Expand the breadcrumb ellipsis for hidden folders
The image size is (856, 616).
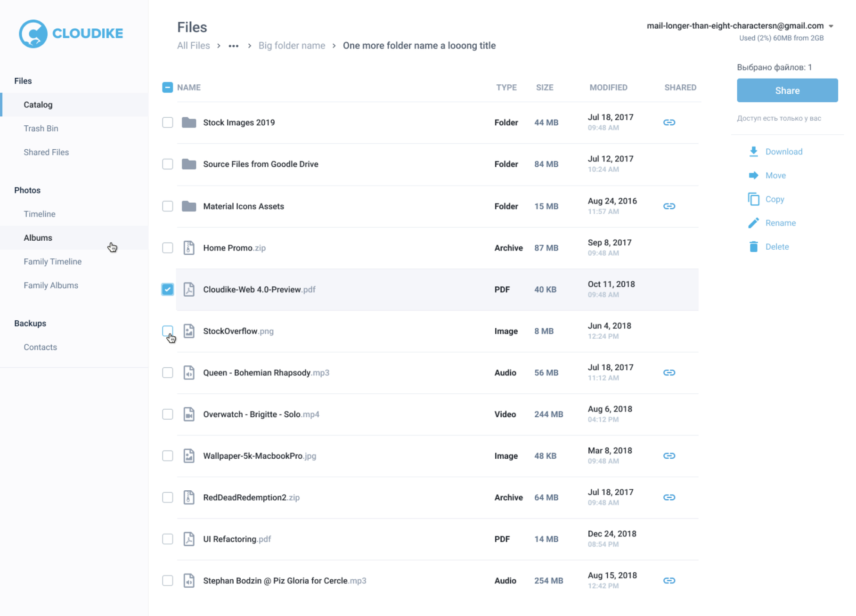pyautogui.click(x=234, y=46)
